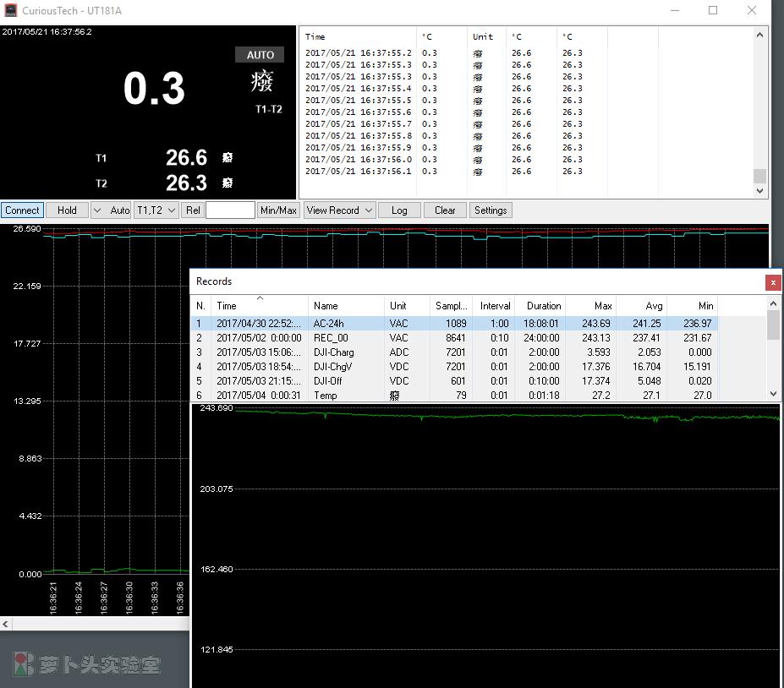The image size is (784, 688).
Task: Click the Log button
Action: tap(399, 210)
